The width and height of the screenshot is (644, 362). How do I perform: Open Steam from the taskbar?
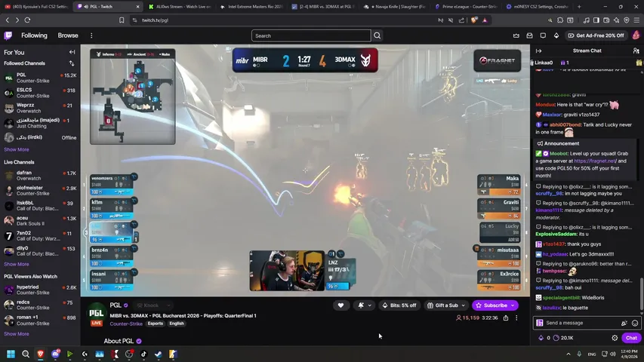pos(158,354)
